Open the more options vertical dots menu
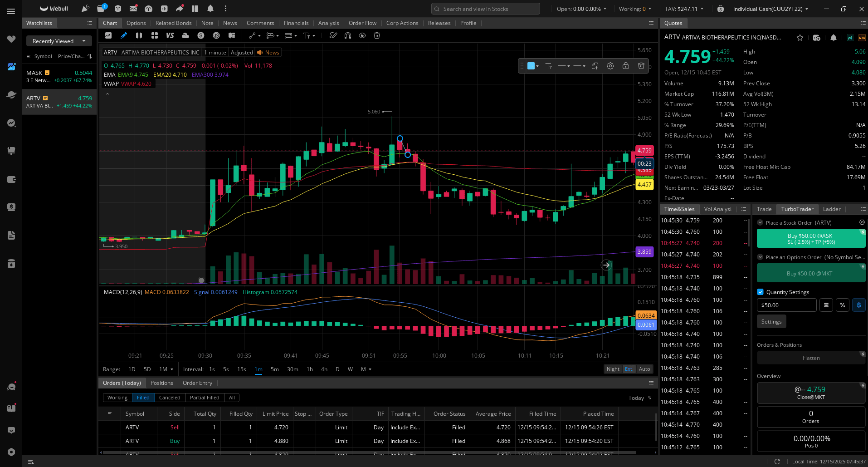 225,9
